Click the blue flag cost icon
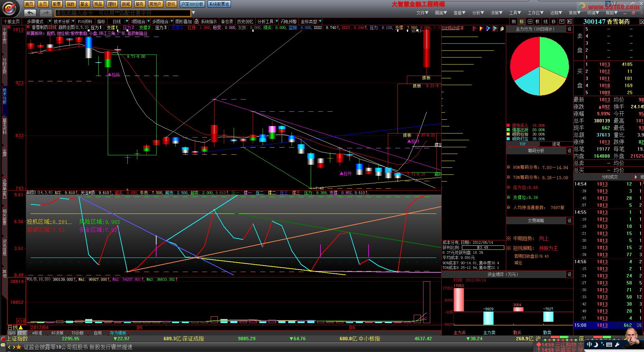Image resolution: width=644 pixels, height=352 pixels. pyautogui.click(x=488, y=29)
